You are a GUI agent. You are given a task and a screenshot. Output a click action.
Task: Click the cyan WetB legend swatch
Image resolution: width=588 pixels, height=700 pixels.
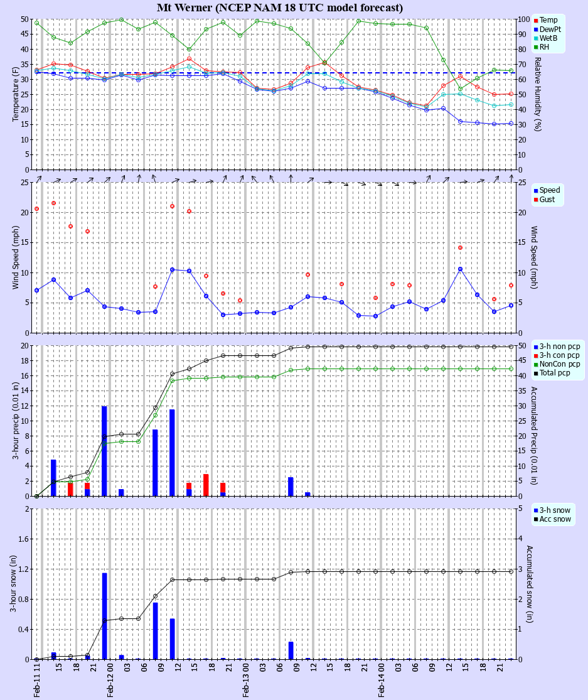coord(535,38)
